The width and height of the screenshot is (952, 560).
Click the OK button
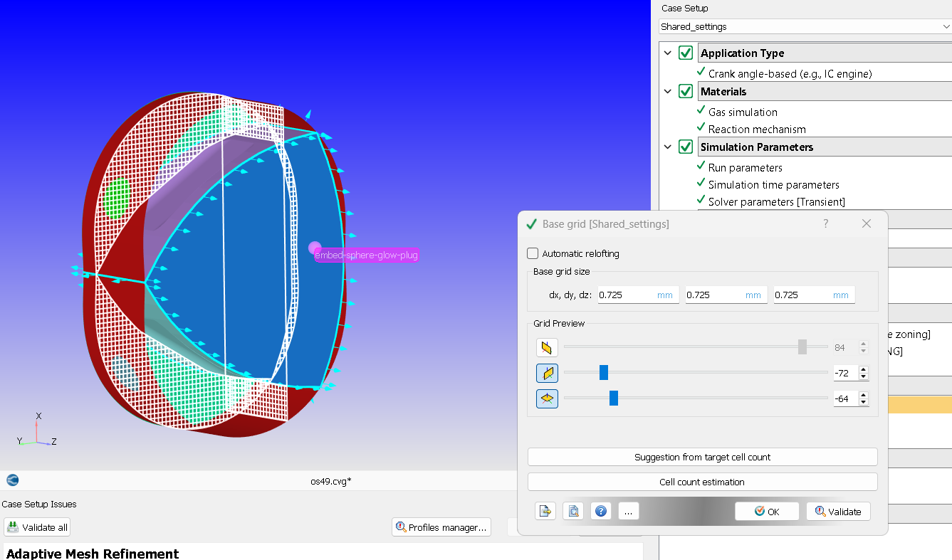[767, 511]
